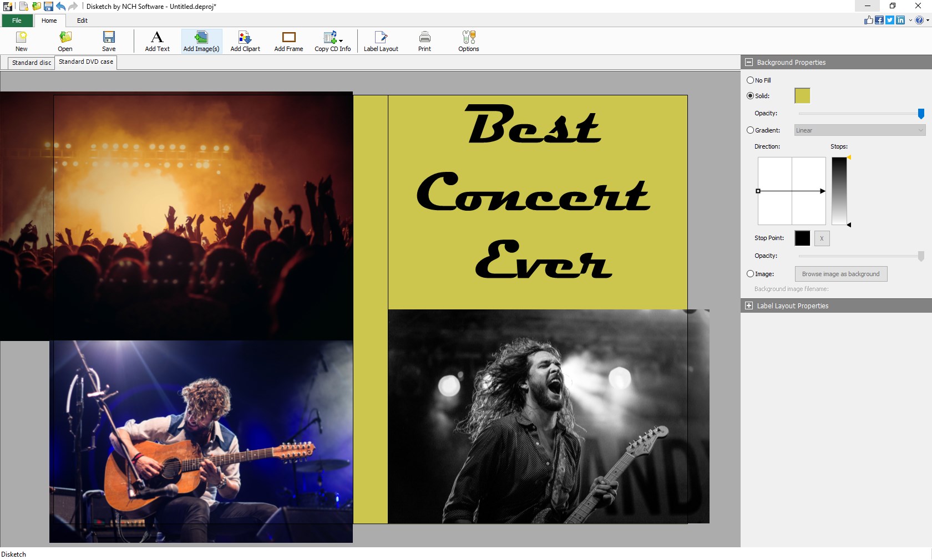
Task: Expand the Label Layout Properties section
Action: tap(749, 306)
